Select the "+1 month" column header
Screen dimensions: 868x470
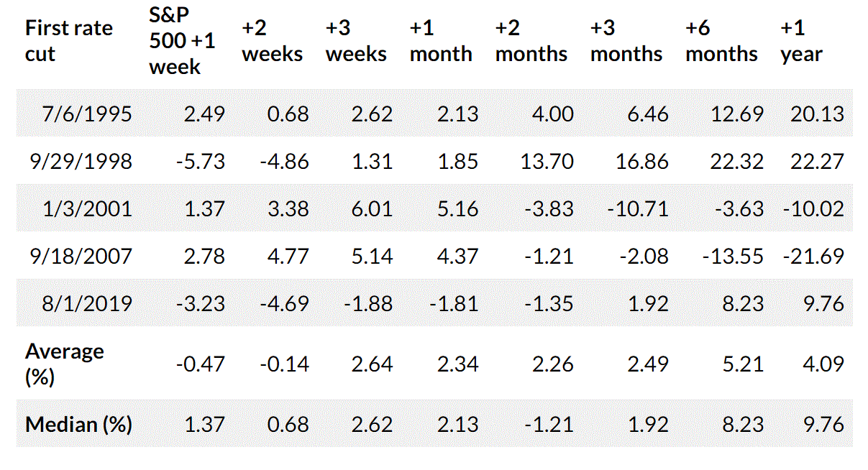coord(441,41)
